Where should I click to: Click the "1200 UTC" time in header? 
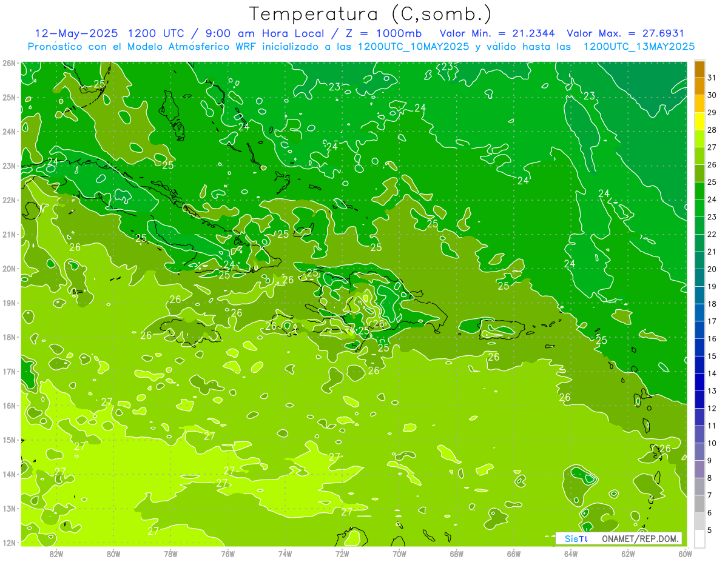pos(157,33)
